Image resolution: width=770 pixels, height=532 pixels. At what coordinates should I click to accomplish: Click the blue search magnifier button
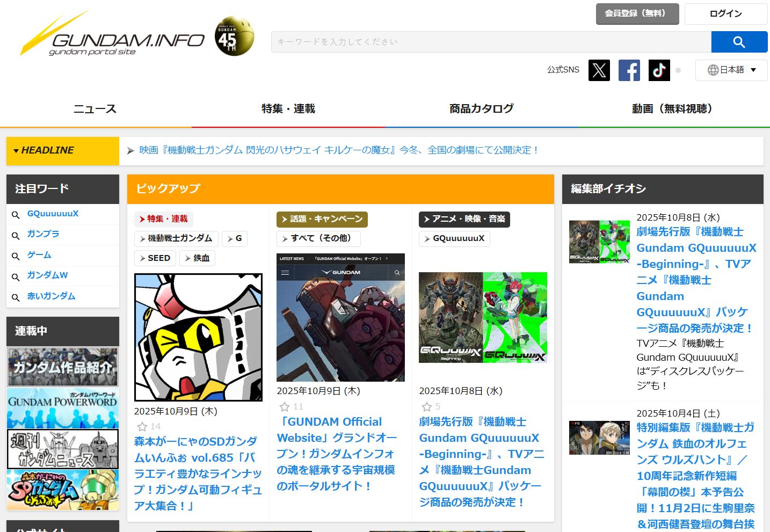point(739,42)
